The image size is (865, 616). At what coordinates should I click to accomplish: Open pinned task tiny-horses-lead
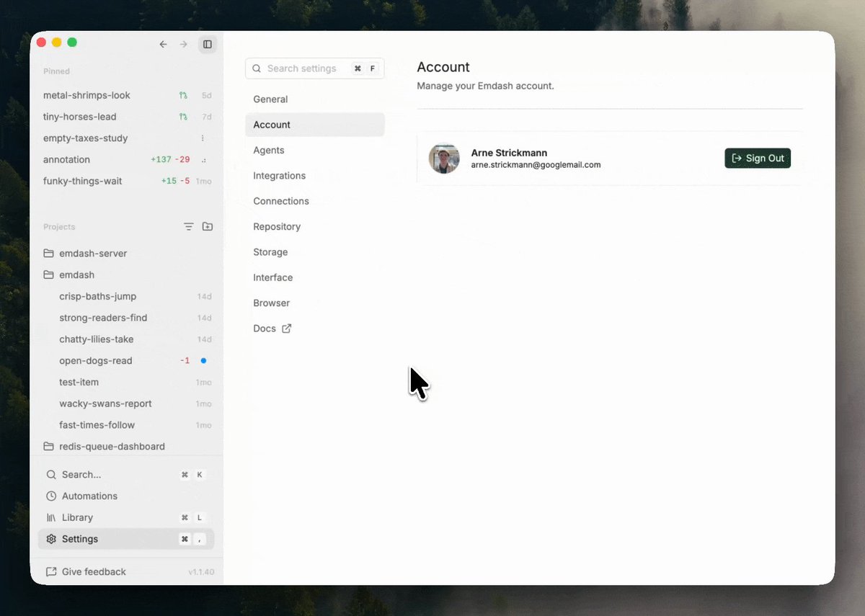coord(126,117)
